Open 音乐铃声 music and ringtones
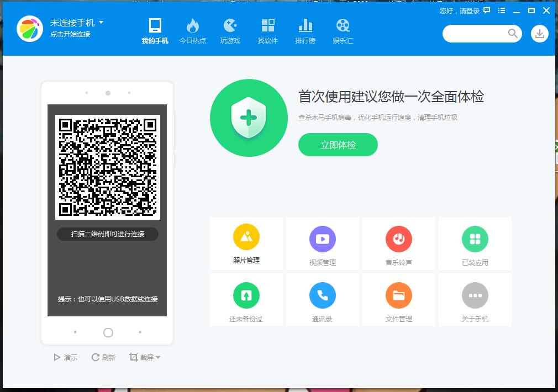This screenshot has height=392, width=558. [x=398, y=243]
